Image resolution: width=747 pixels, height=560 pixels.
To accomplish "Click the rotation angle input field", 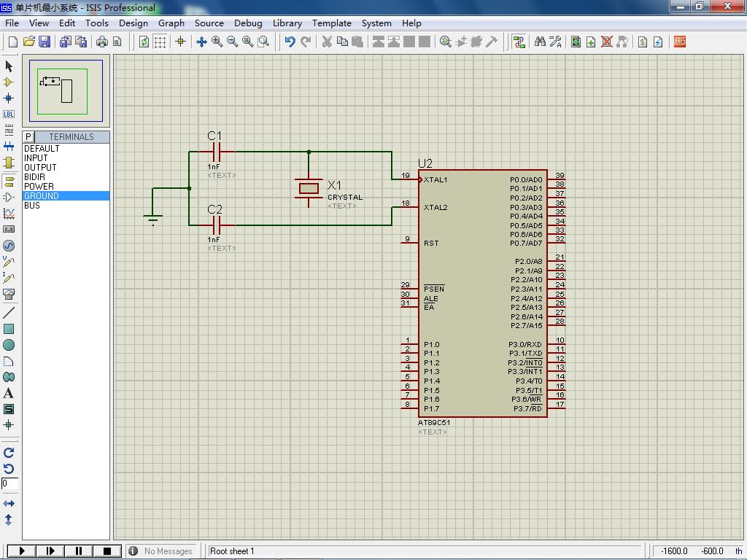I will 9,483.
